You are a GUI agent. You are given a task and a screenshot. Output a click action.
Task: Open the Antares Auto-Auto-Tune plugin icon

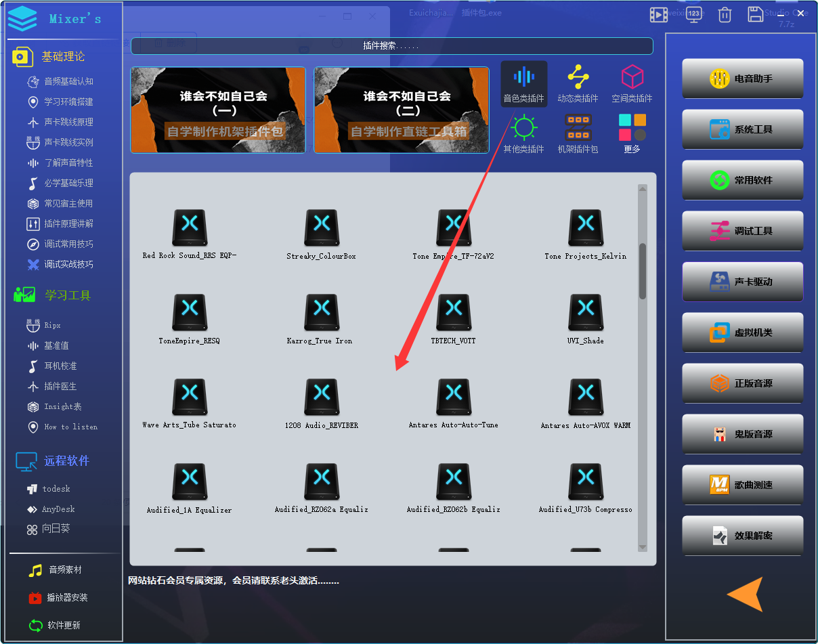click(x=454, y=397)
